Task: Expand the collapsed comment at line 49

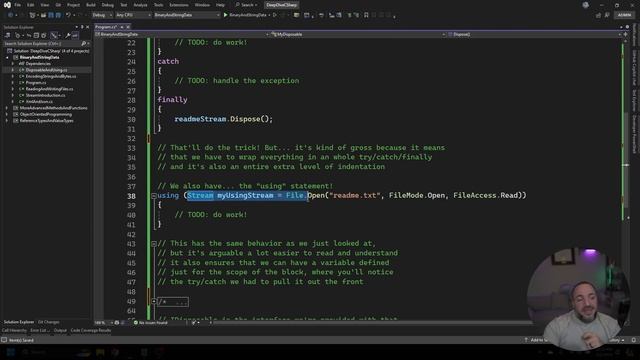Action: pyautogui.click(x=154, y=302)
